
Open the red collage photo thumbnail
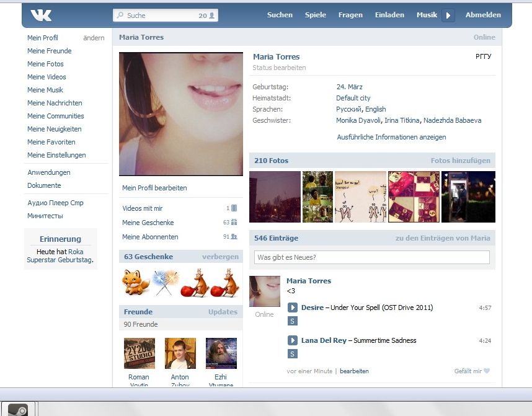click(x=414, y=197)
